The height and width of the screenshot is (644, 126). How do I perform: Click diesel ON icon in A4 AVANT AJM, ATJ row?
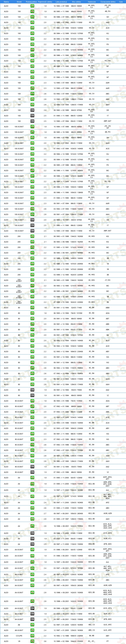32,614
